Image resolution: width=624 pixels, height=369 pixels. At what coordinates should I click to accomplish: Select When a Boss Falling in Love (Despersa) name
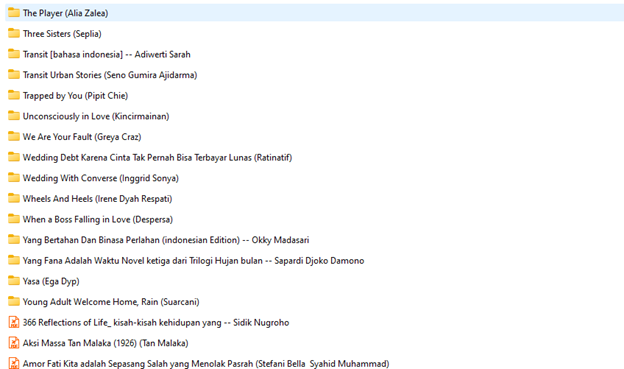coord(98,219)
